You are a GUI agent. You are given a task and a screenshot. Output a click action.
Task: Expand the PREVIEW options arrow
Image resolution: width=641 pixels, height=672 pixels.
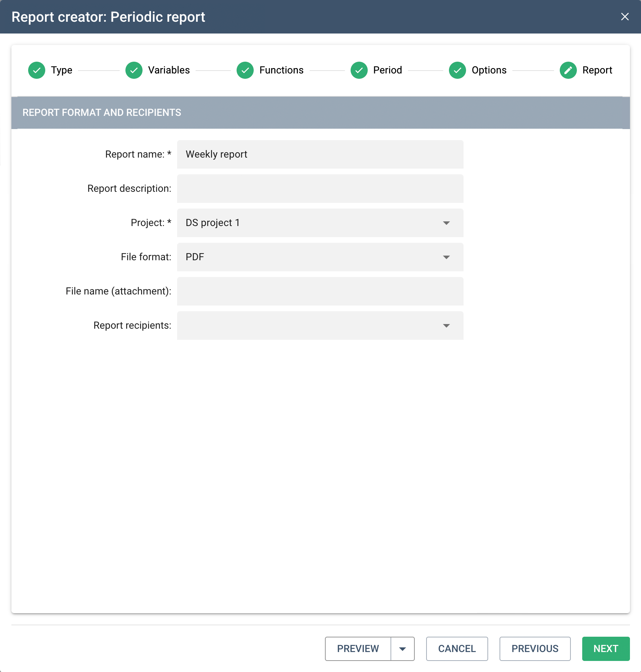point(403,649)
